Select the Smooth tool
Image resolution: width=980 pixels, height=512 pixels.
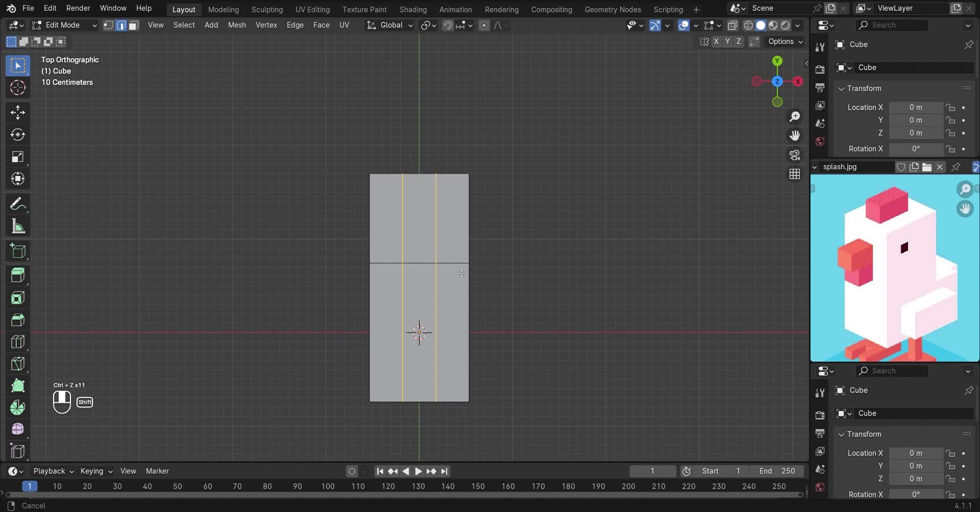click(x=18, y=429)
